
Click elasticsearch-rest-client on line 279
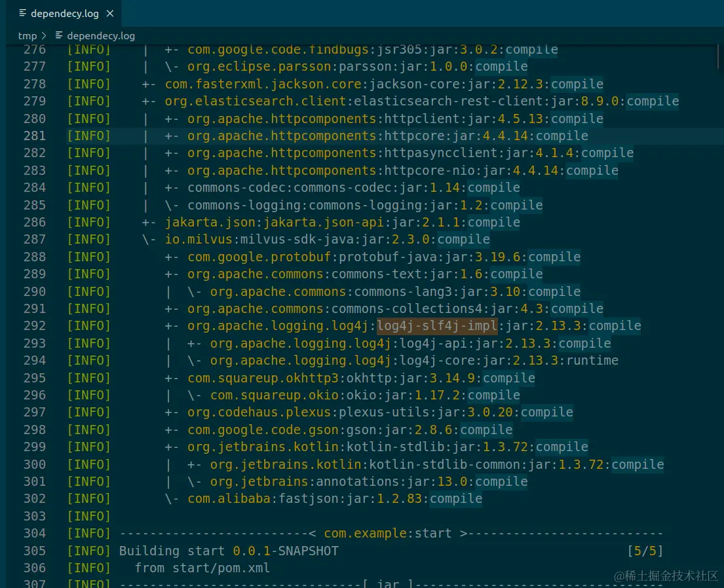click(x=448, y=101)
